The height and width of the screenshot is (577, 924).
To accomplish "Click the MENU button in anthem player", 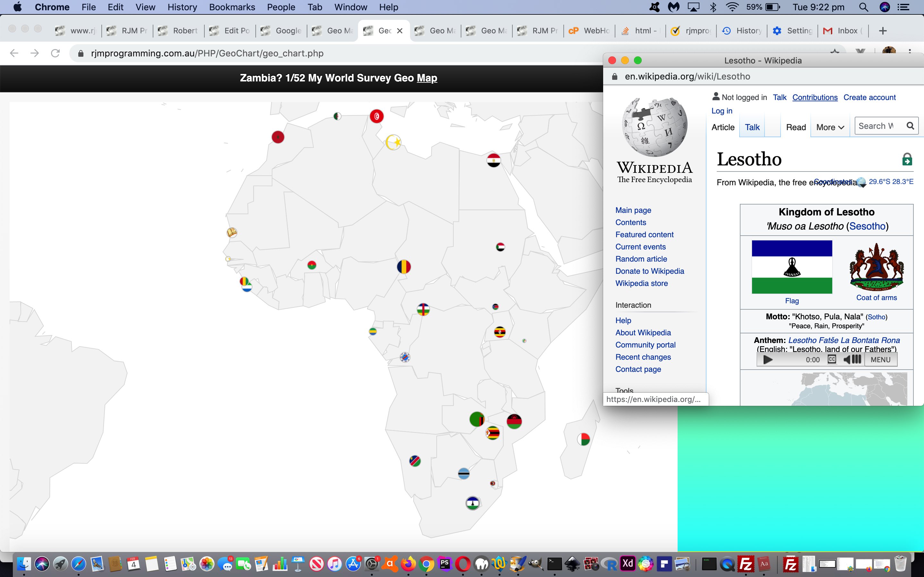I will point(881,360).
